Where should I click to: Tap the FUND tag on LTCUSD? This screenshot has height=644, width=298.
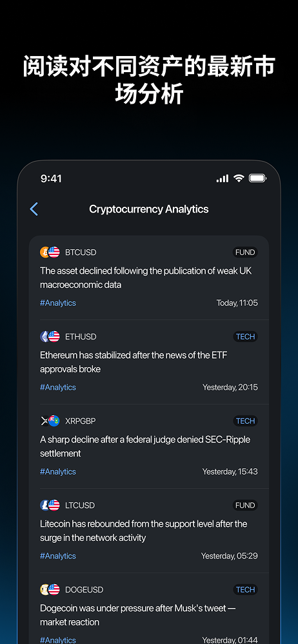click(245, 505)
